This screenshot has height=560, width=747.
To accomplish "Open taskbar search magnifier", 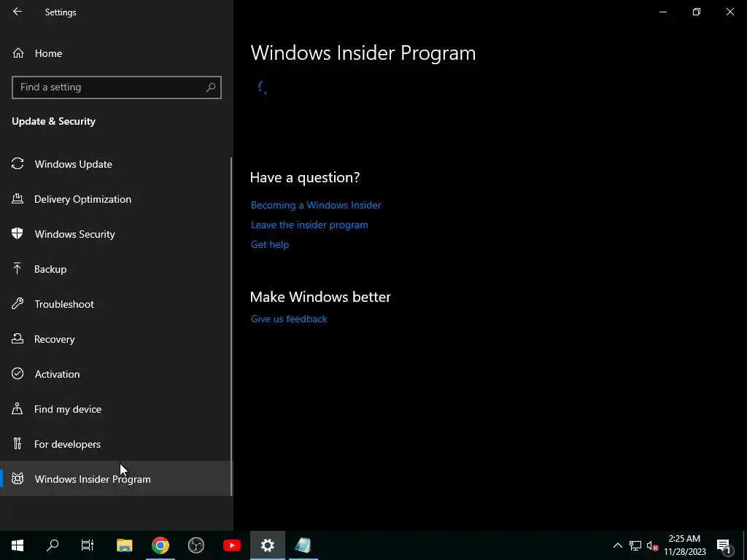I will (x=53, y=545).
